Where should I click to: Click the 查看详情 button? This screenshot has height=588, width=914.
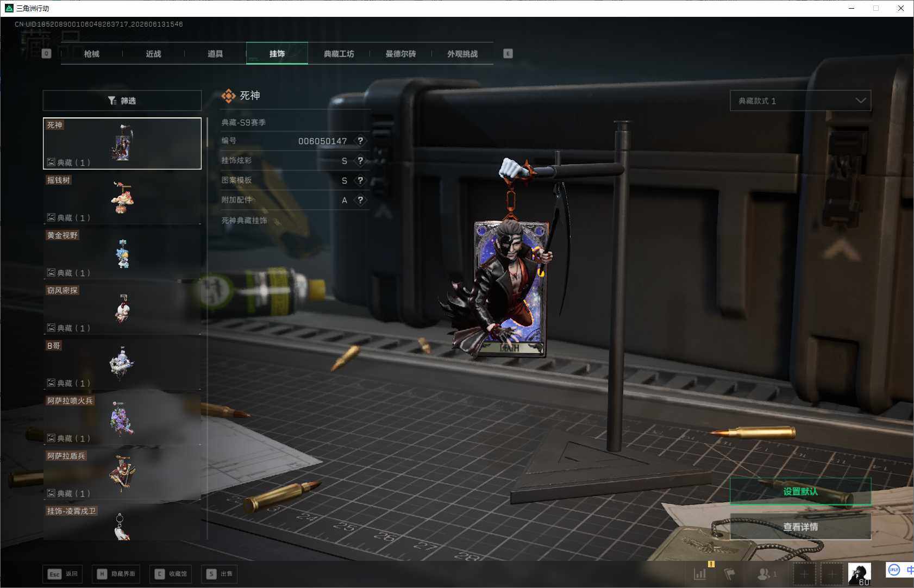(x=800, y=527)
